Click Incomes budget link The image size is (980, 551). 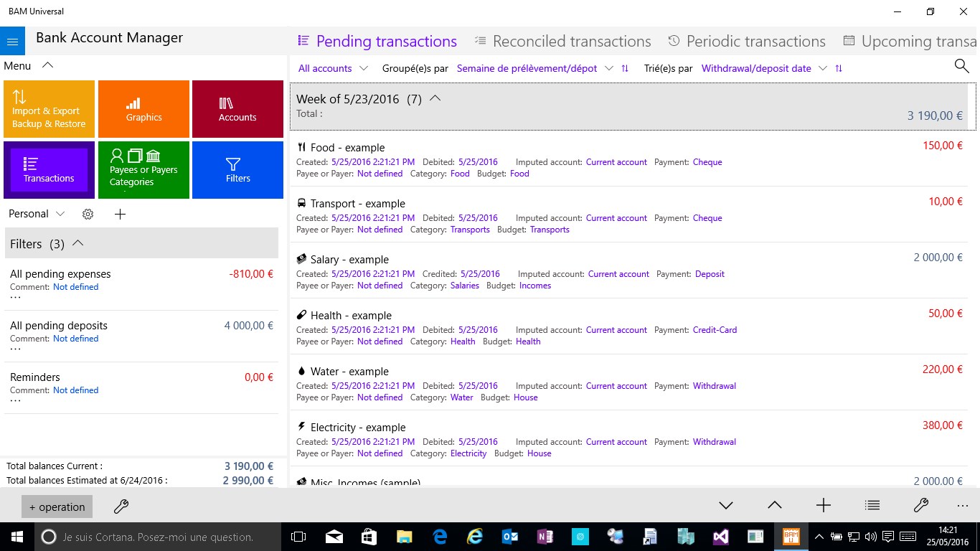click(x=535, y=286)
